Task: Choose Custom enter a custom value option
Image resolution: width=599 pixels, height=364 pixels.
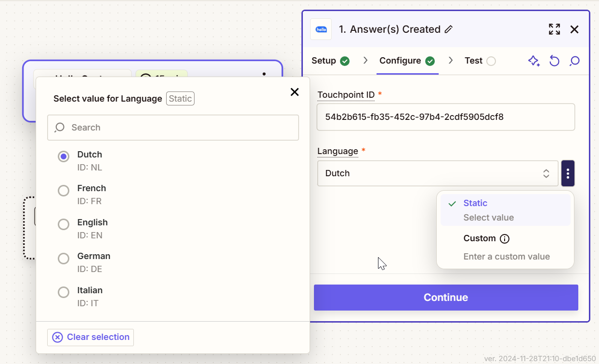Action: [x=505, y=247]
